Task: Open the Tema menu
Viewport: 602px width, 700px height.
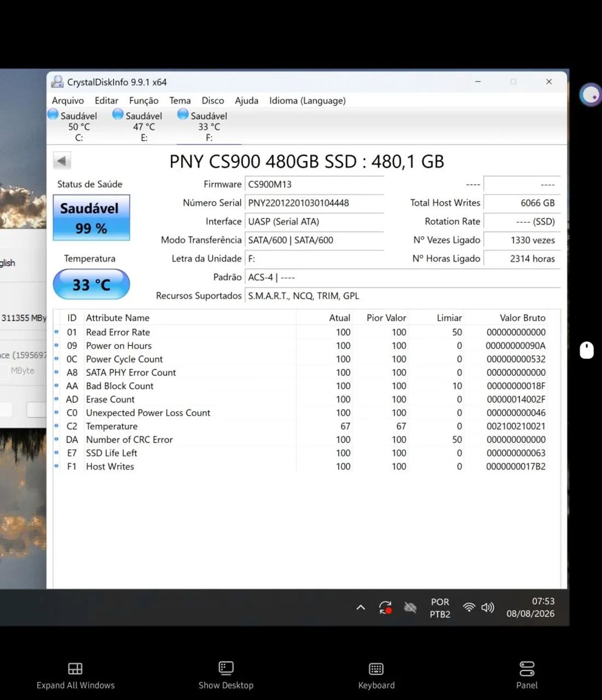Action: [x=180, y=101]
